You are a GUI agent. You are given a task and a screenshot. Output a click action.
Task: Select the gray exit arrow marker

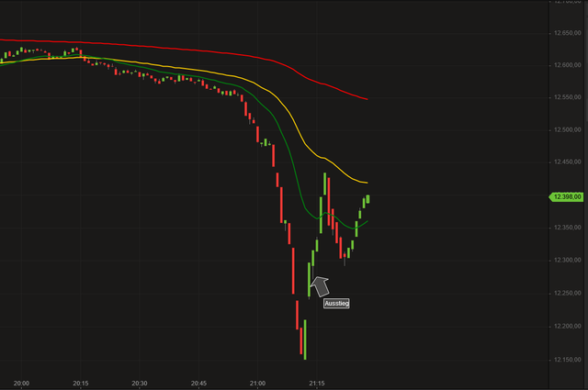click(x=320, y=286)
